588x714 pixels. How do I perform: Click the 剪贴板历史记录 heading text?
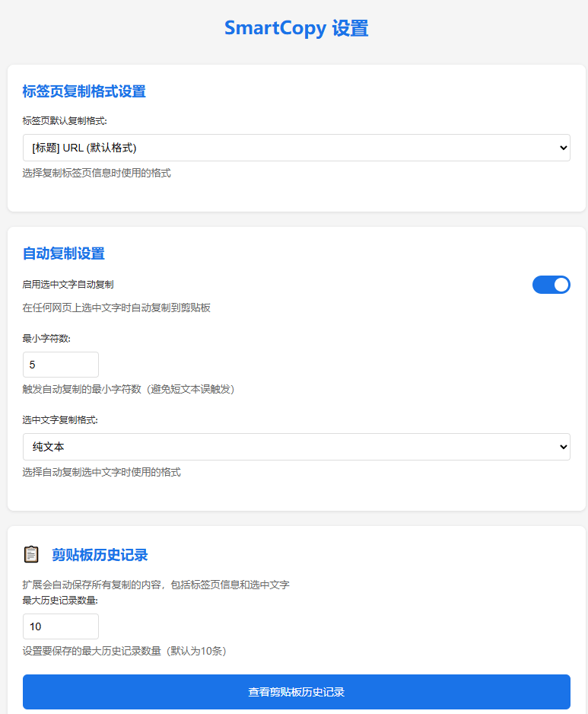pos(100,554)
